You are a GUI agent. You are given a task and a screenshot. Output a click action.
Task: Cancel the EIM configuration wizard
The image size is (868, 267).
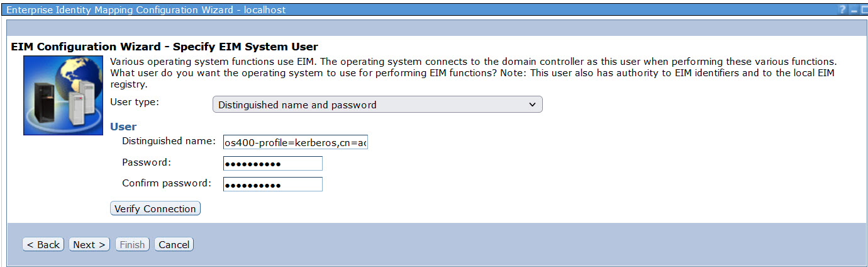click(174, 244)
